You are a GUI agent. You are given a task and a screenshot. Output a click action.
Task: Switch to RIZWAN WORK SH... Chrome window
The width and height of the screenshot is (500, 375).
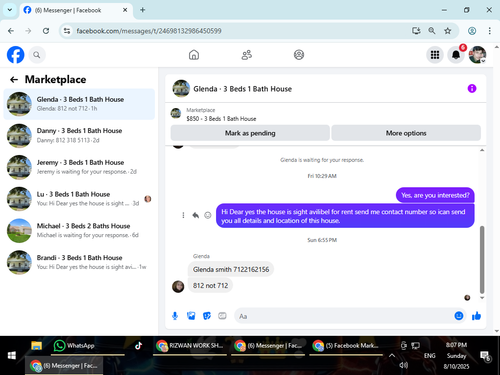[x=190, y=346]
